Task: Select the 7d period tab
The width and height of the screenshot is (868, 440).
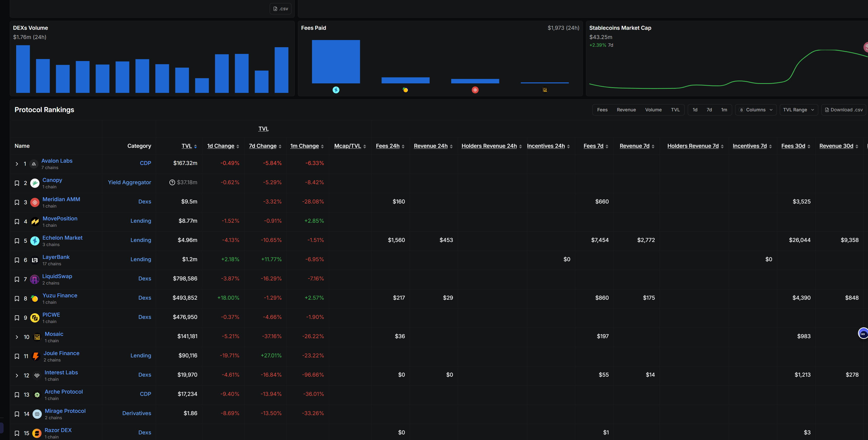Action: (x=709, y=110)
